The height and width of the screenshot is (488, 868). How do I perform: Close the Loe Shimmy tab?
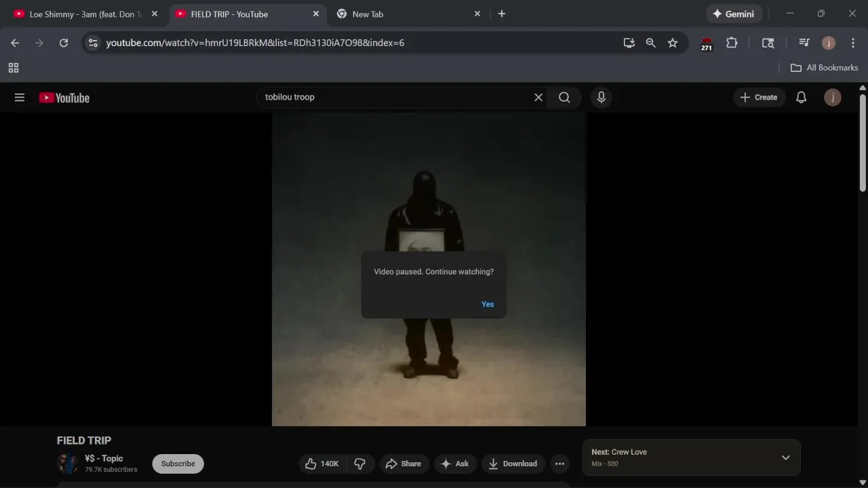coord(154,14)
